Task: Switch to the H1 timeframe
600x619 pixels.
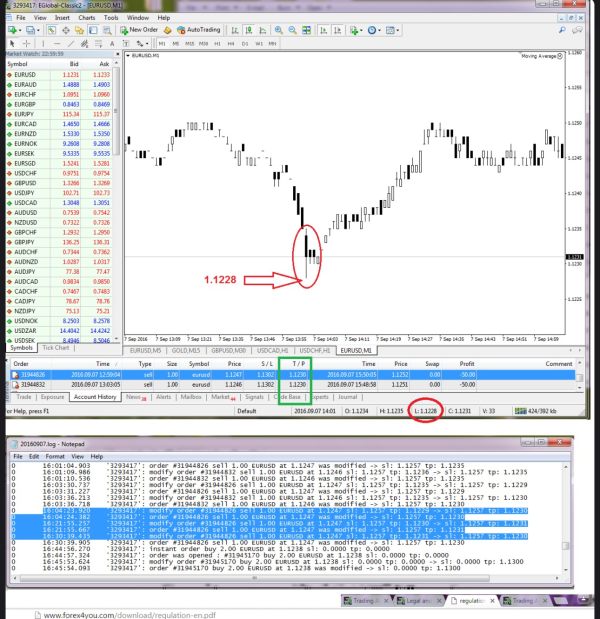Action: [x=218, y=43]
